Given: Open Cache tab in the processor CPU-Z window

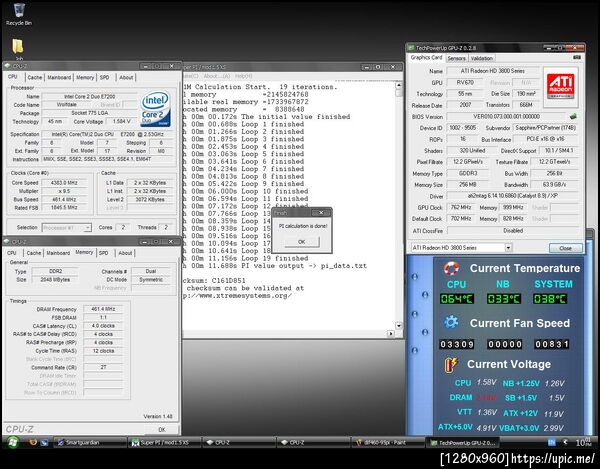Looking at the screenshot, I should 34,77.
